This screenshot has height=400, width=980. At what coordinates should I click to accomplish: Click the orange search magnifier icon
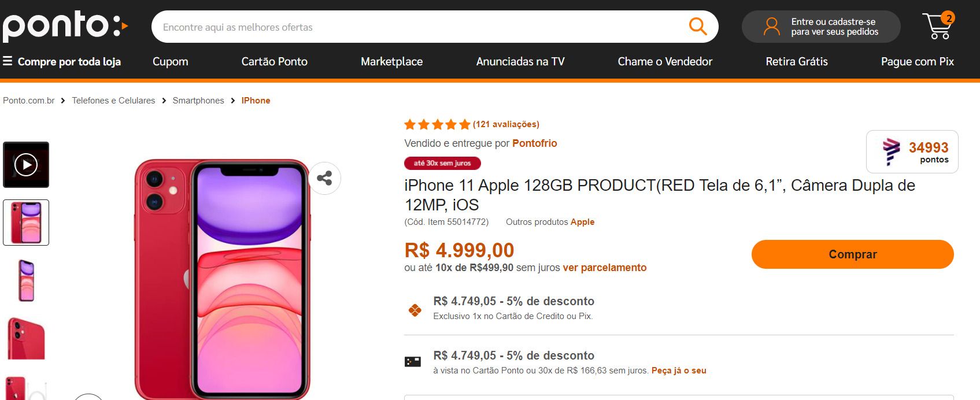(698, 27)
